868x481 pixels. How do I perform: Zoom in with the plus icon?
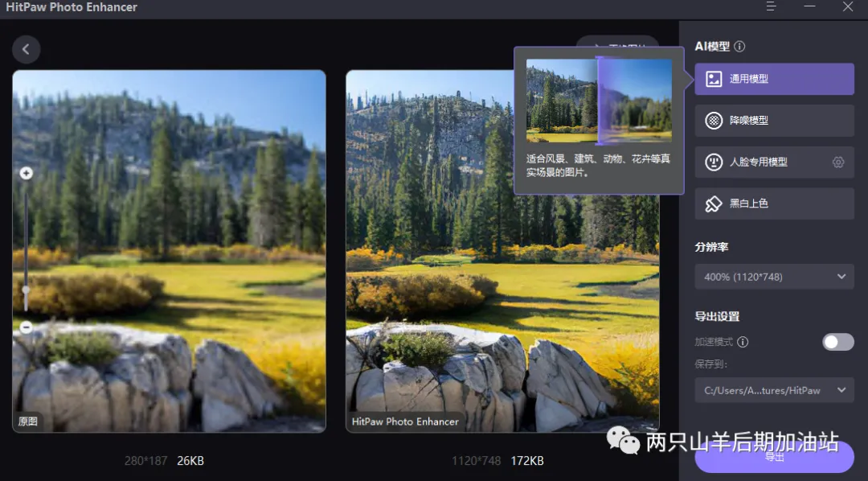[26, 174]
